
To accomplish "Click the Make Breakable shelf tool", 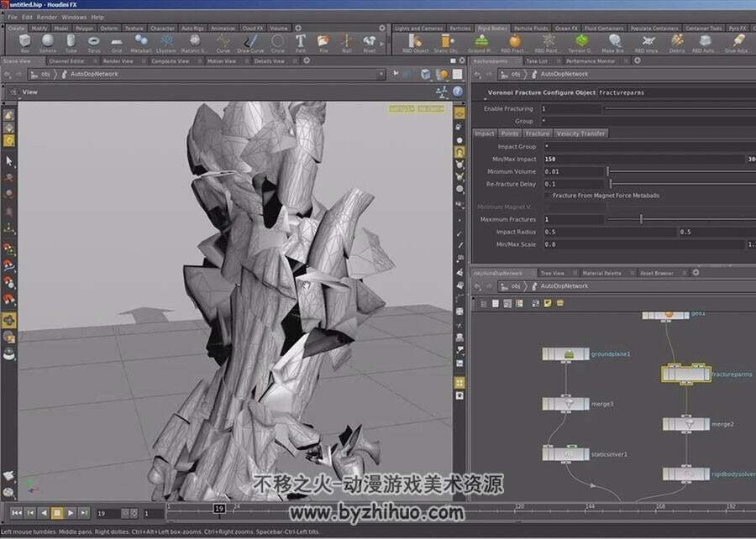I will 613,43.
